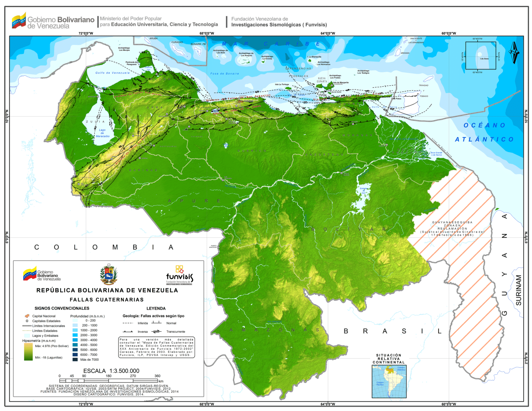The width and height of the screenshot is (532, 411).
Task: Click the BRASIL country label
Action: [x=393, y=331]
